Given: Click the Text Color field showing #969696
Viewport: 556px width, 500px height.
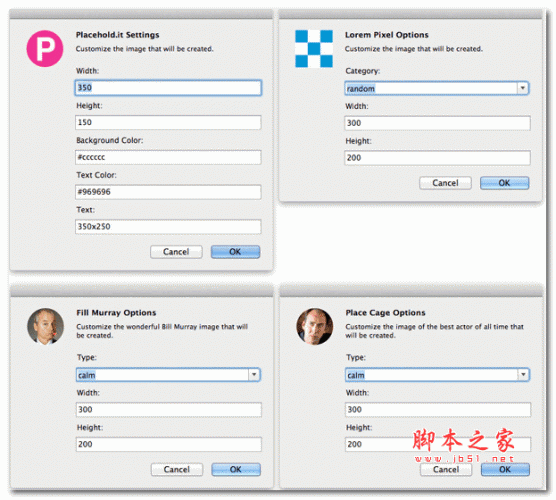Looking at the screenshot, I should [x=168, y=192].
